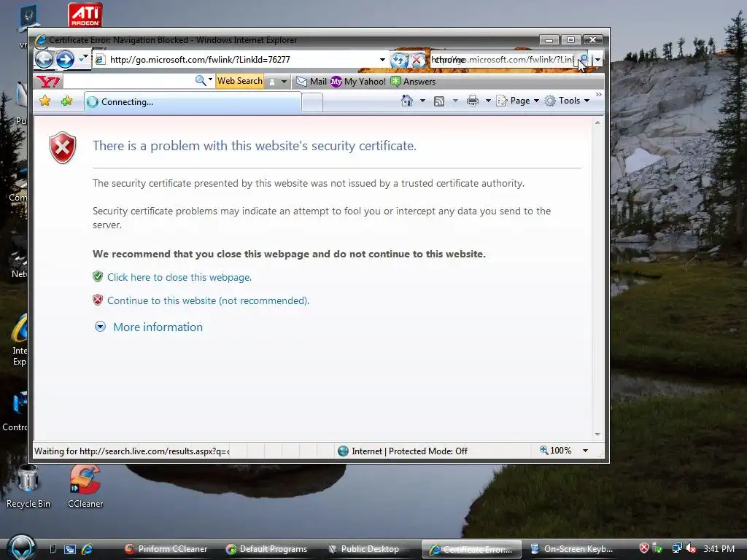This screenshot has width=747, height=560.
Task: Click Internet | Protected Mode: Off status
Action: click(x=403, y=451)
